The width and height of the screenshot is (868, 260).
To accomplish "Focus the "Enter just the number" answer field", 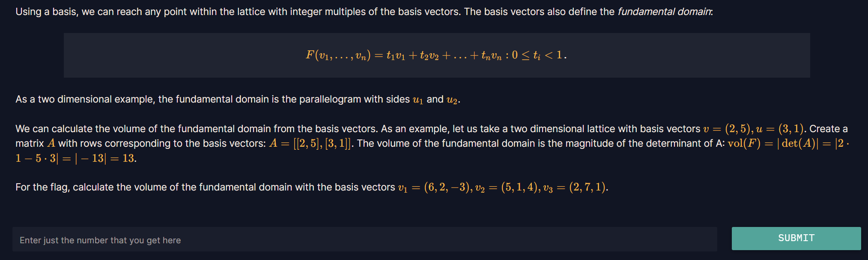I will pos(365,239).
